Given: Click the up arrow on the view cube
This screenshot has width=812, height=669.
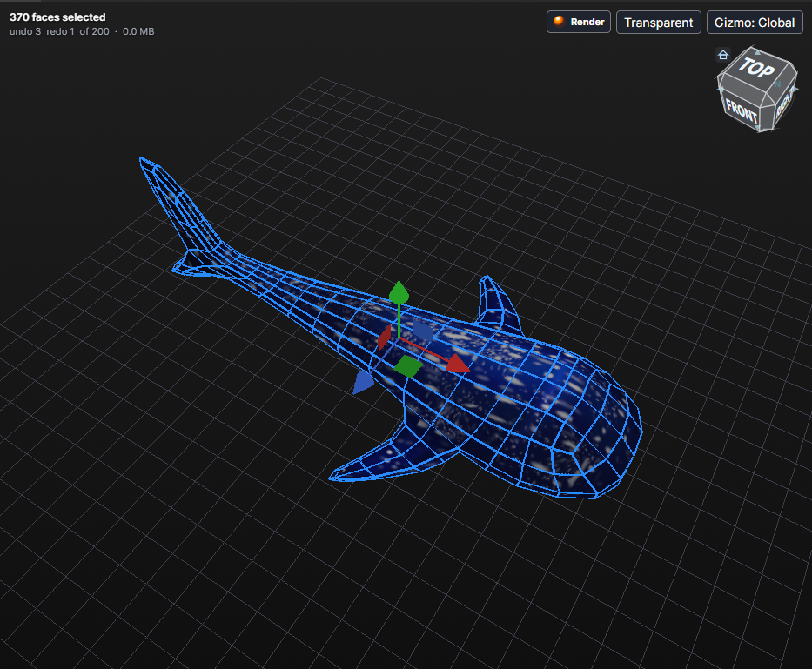Looking at the screenshot, I should pyautogui.click(x=758, y=52).
